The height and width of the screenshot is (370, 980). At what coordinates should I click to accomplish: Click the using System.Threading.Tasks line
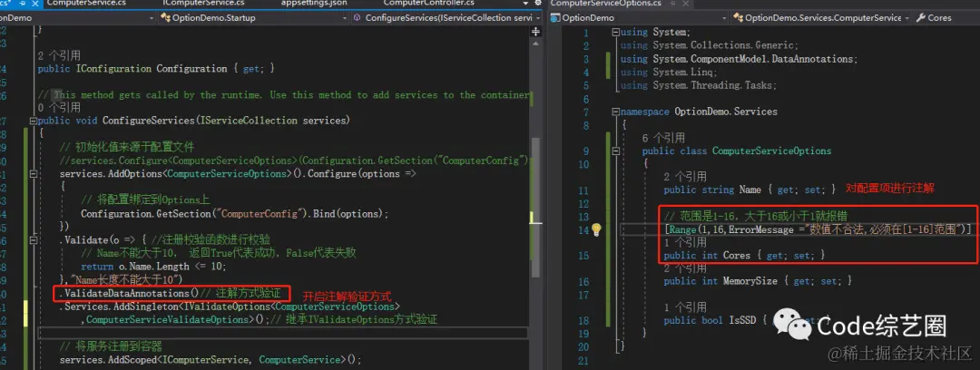point(699,85)
